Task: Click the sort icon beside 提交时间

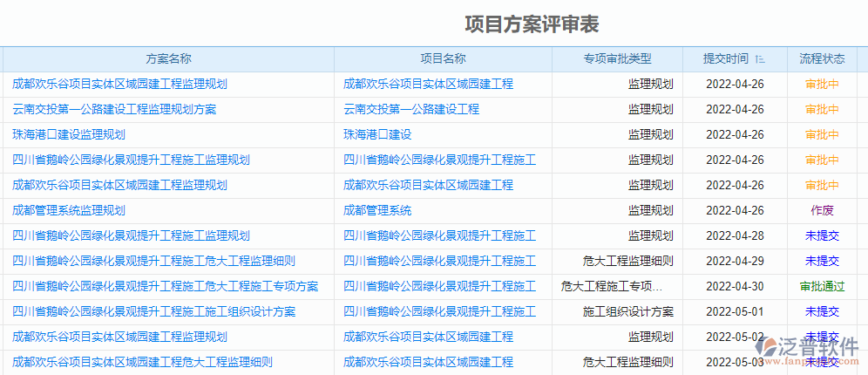Action: pos(760,58)
